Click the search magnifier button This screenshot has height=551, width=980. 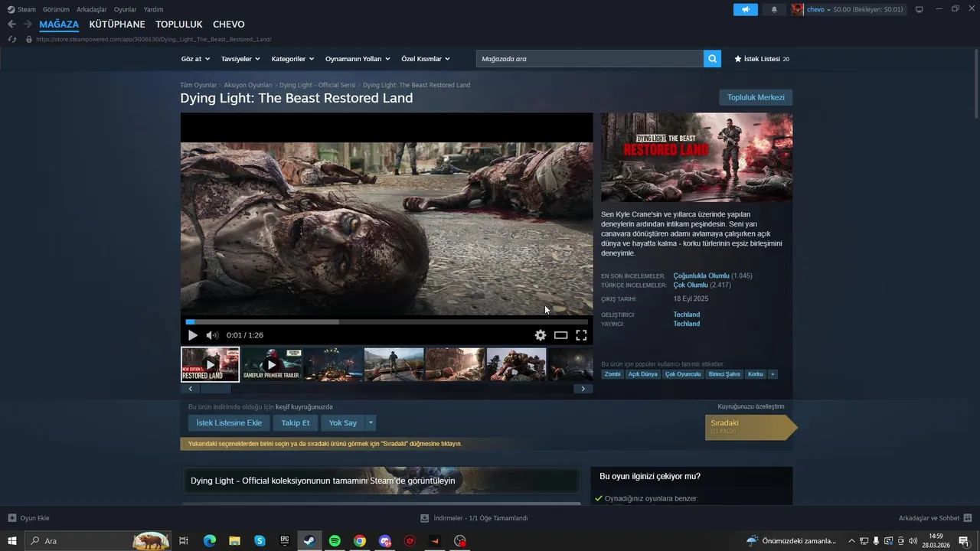(712, 59)
